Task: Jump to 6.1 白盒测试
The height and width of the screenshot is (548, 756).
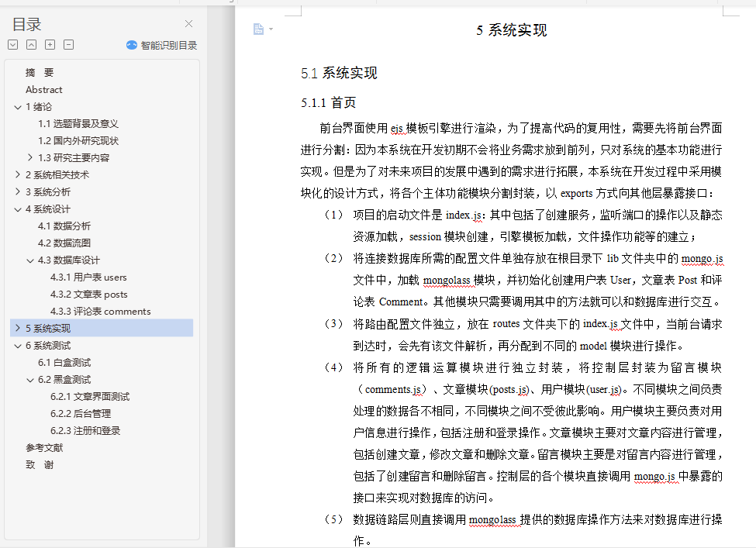Action: pos(64,363)
